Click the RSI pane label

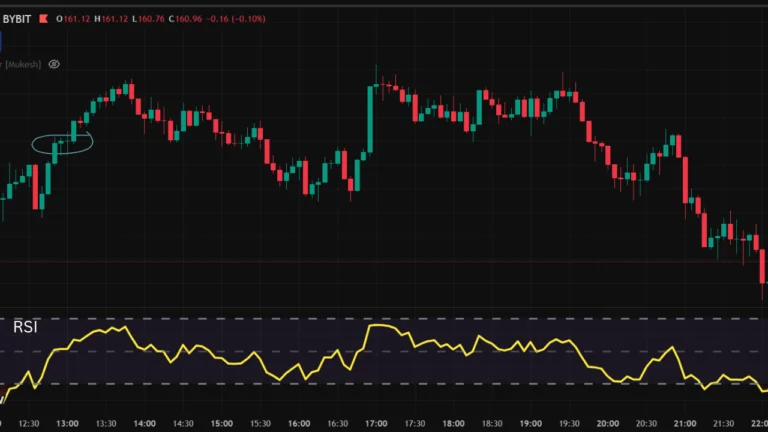point(26,327)
